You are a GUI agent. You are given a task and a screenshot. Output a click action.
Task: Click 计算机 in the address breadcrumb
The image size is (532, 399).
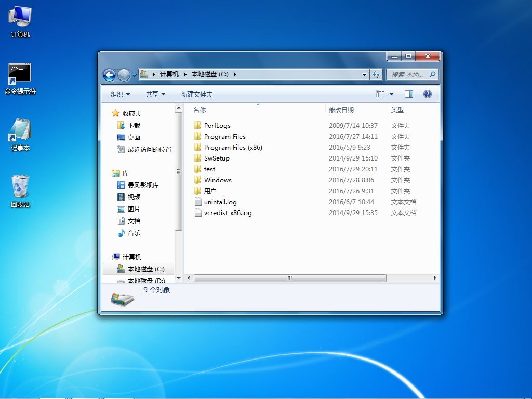click(x=169, y=74)
